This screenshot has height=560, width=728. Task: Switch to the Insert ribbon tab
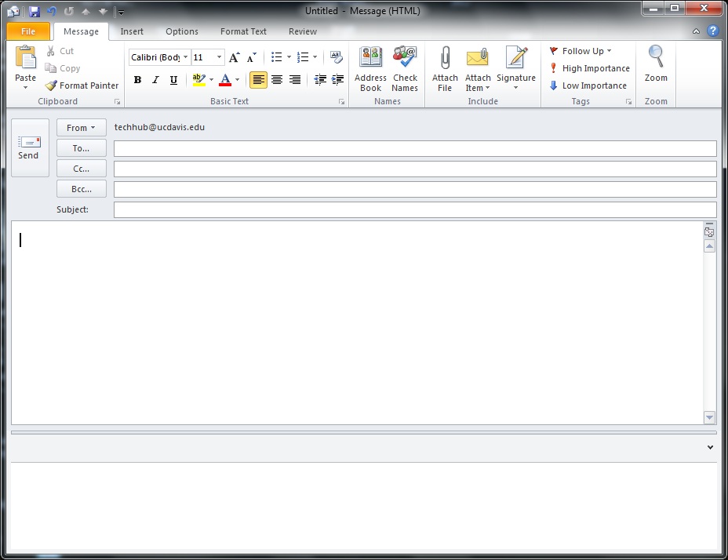(132, 31)
